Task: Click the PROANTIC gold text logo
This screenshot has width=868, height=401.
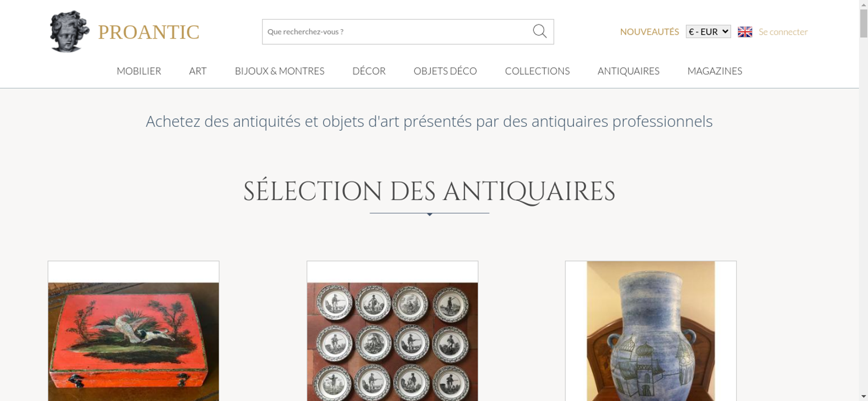Action: click(x=148, y=32)
